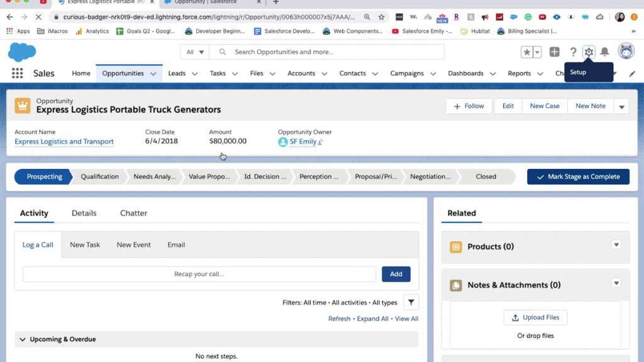The width and height of the screenshot is (644, 362).
Task: Click the Edit record button
Action: coord(508,106)
